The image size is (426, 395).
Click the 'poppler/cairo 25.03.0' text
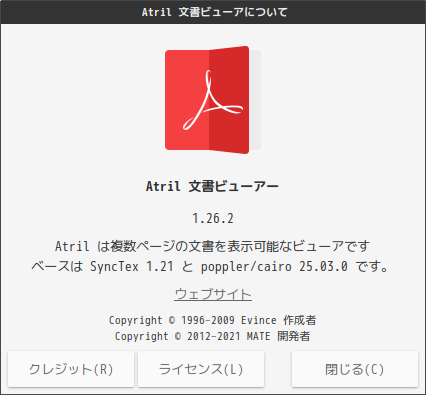coord(274,267)
